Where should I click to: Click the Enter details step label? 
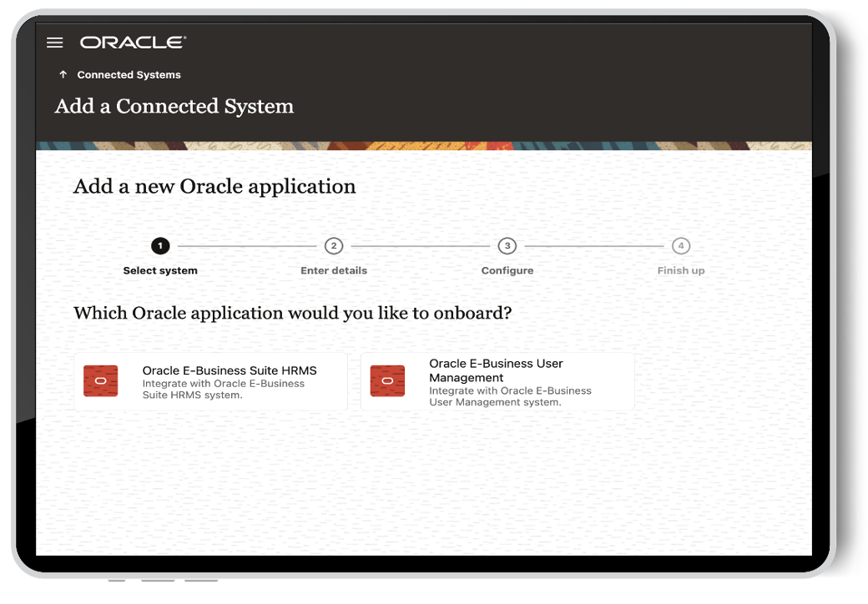click(x=334, y=270)
